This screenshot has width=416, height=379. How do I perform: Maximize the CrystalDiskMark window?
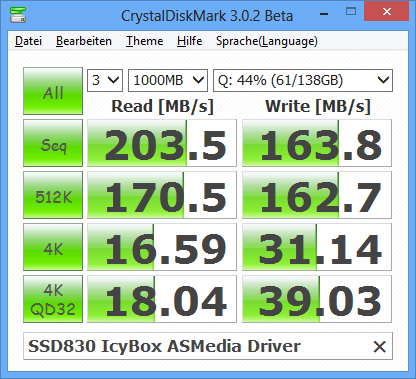coord(351,12)
